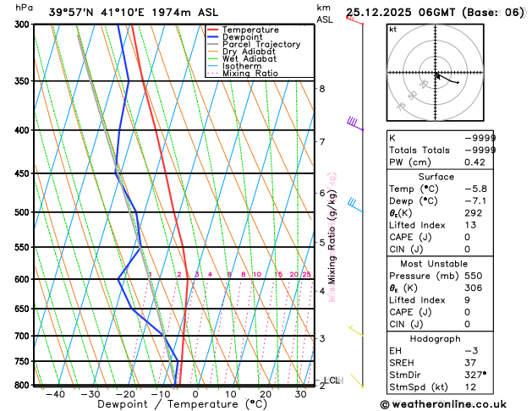Click the 'PW (cm)' value 0.42

(474, 162)
